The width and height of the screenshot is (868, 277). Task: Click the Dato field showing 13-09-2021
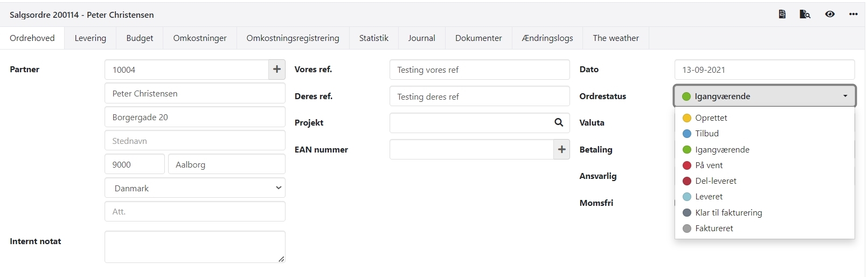[764, 70]
